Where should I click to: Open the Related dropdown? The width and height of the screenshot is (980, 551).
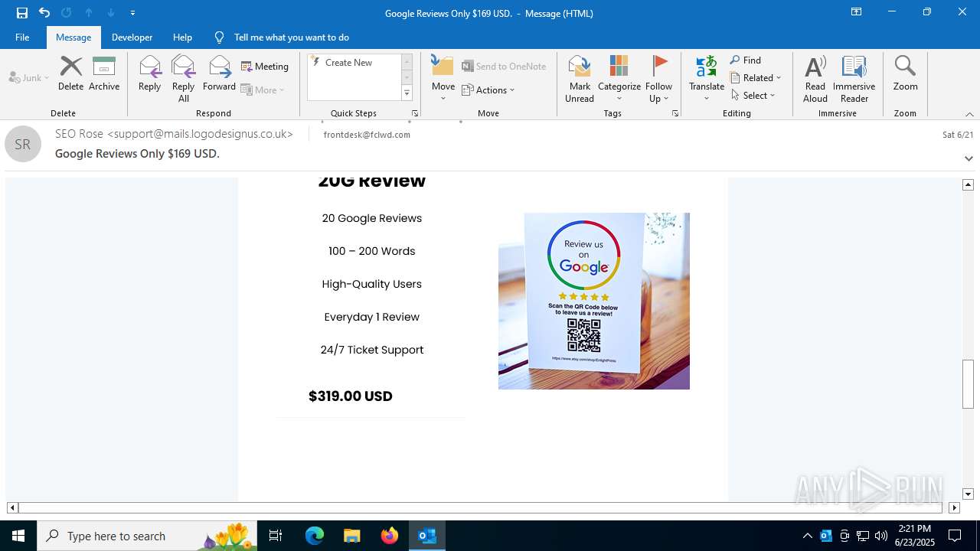[756, 78]
